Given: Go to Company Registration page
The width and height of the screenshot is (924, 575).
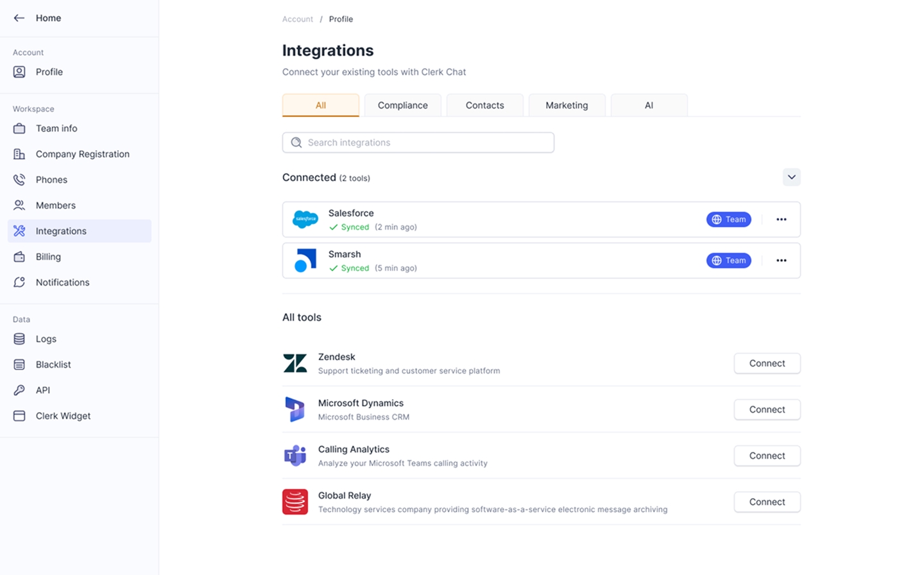Looking at the screenshot, I should point(82,154).
